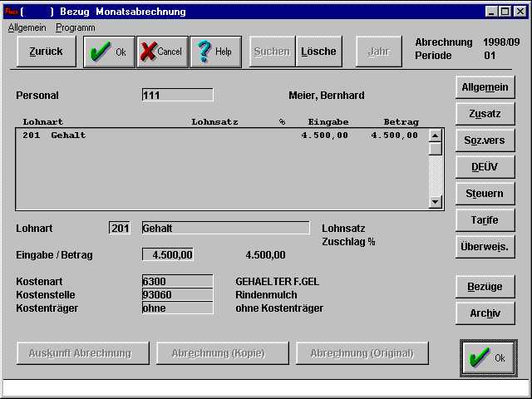The width and height of the screenshot is (532, 399).
Task: Click the green checkmark Ok toolbar button
Action: click(x=109, y=52)
